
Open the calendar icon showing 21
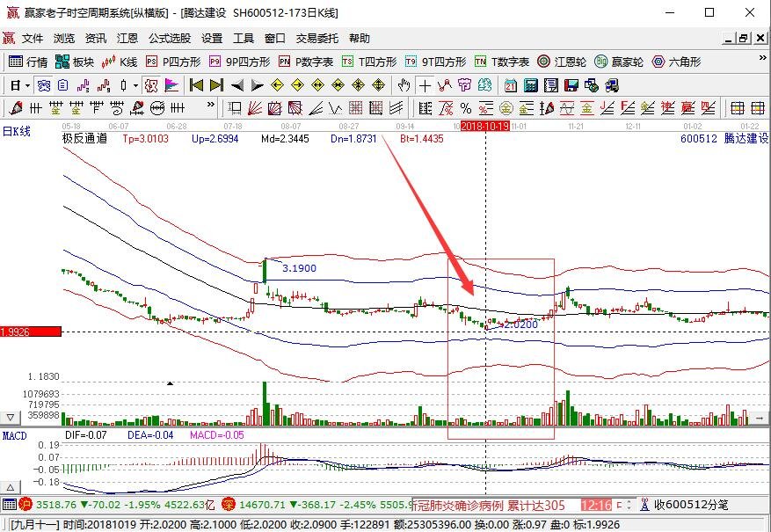(x=511, y=85)
